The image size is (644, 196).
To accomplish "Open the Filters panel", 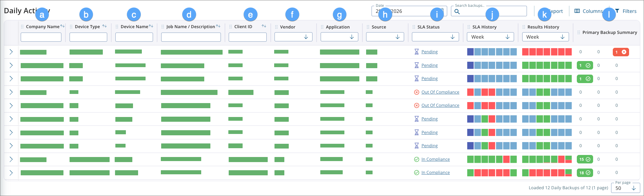I will point(626,11).
